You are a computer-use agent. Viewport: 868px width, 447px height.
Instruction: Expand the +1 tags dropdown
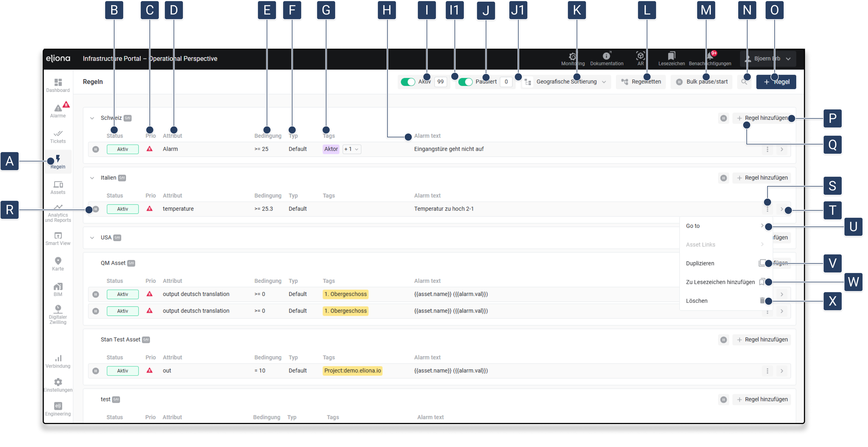[x=352, y=149]
